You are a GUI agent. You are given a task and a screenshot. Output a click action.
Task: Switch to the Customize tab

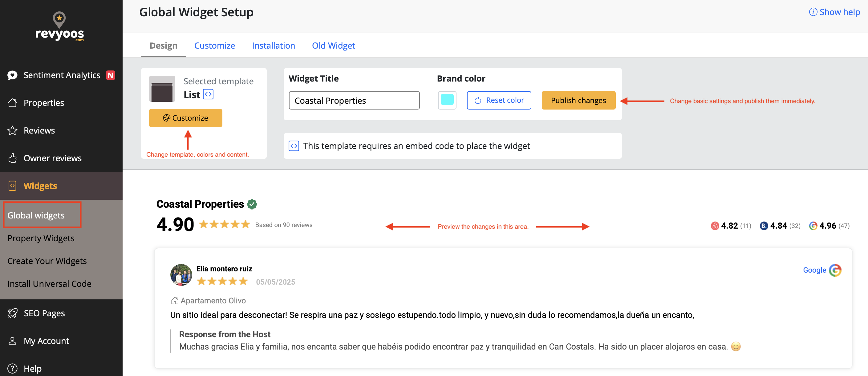coord(214,46)
